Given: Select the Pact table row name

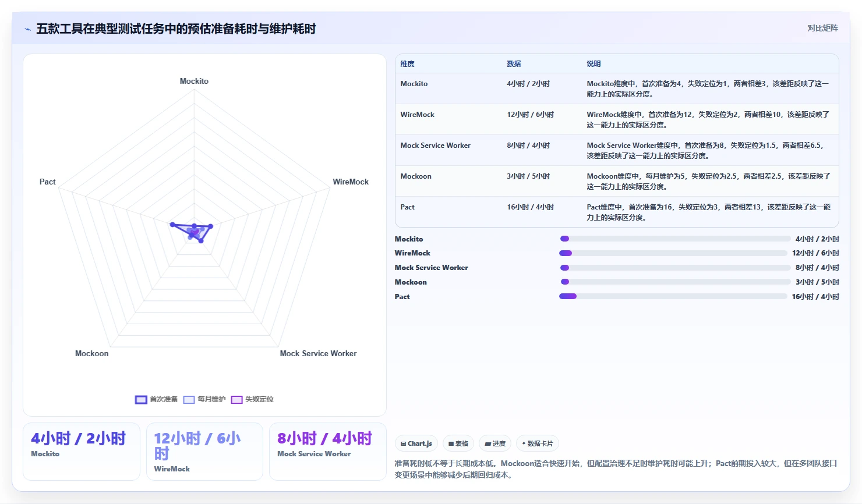Looking at the screenshot, I should (x=408, y=207).
